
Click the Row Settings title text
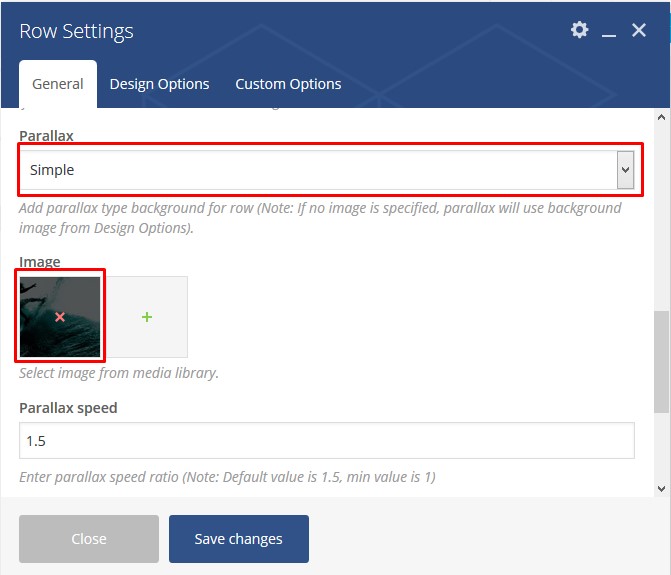pos(76,31)
